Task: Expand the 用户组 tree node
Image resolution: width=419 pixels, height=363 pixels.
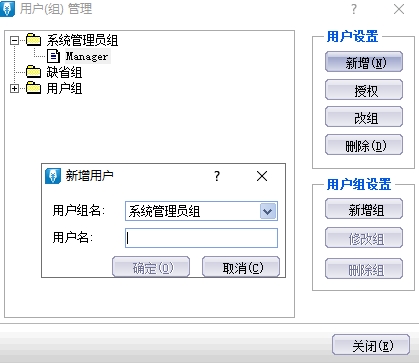Action: (14, 89)
